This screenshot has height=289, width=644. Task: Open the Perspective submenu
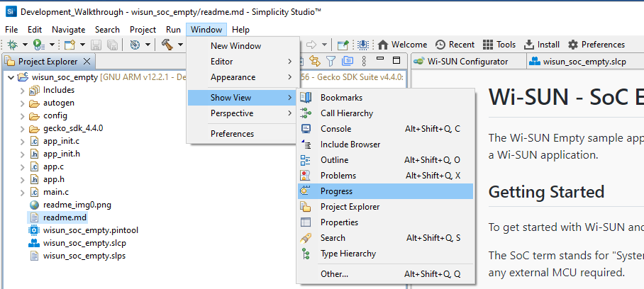[232, 113]
